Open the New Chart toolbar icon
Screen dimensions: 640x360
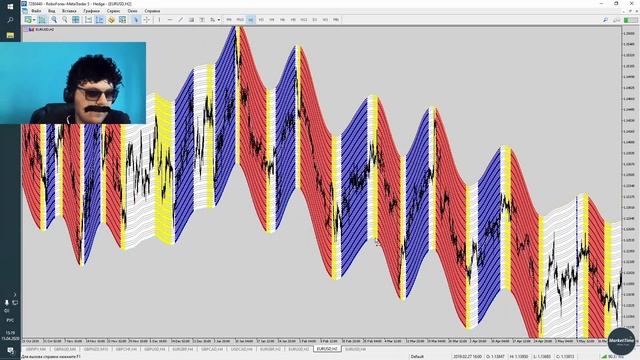coord(28,20)
